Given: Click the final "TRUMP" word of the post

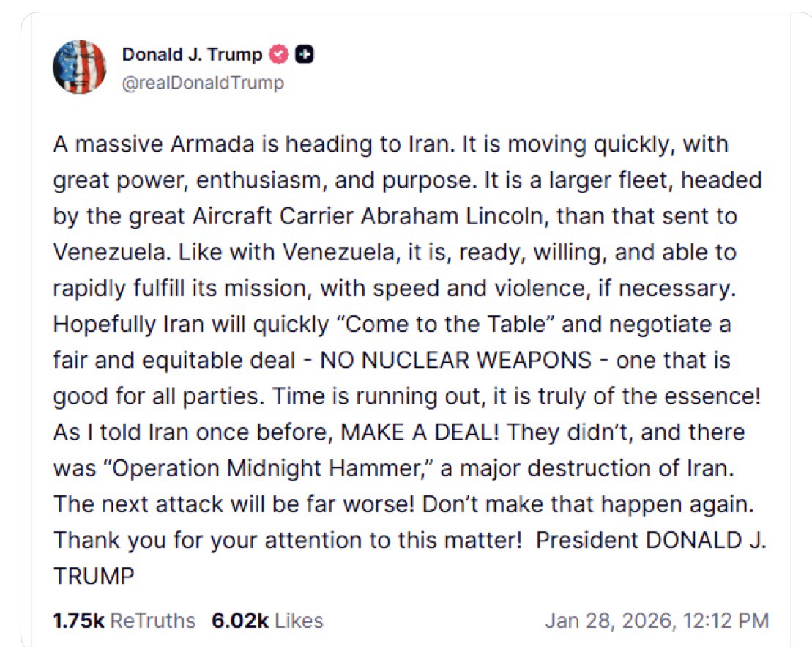Looking at the screenshot, I should [x=94, y=577].
